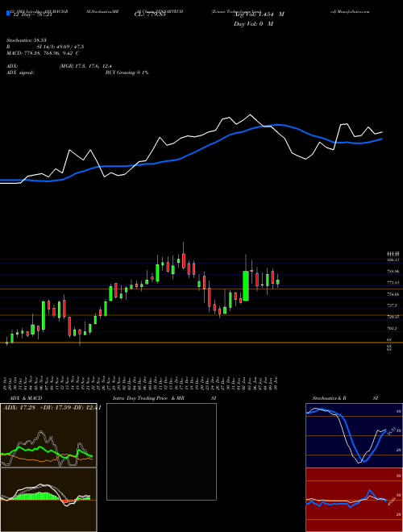
Task: Click the 754.66 price axis label
Action: 393,294
